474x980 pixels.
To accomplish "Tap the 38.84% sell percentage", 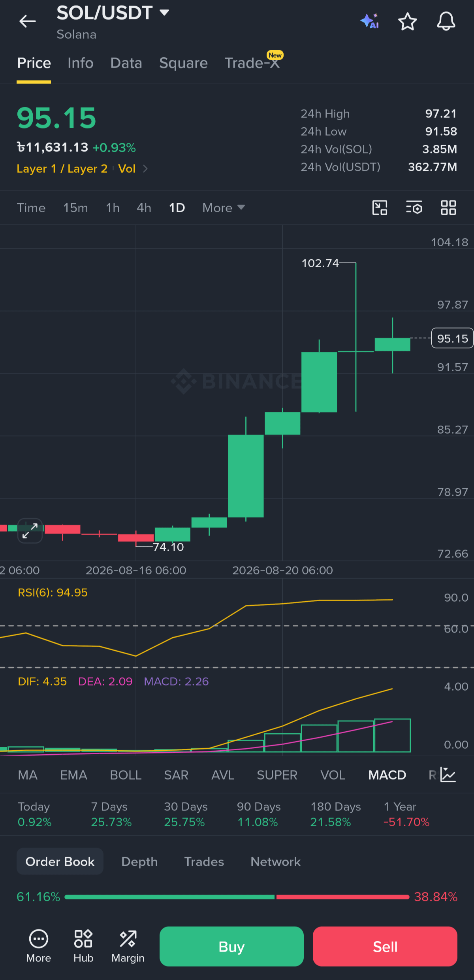I will tap(436, 897).
